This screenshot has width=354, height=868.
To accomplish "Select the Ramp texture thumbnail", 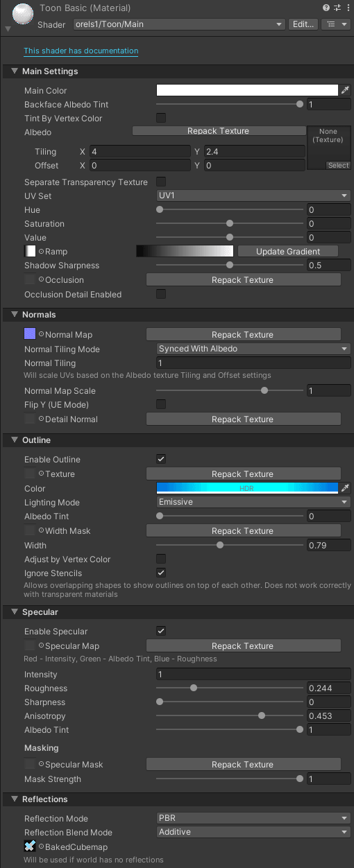I will (30, 251).
